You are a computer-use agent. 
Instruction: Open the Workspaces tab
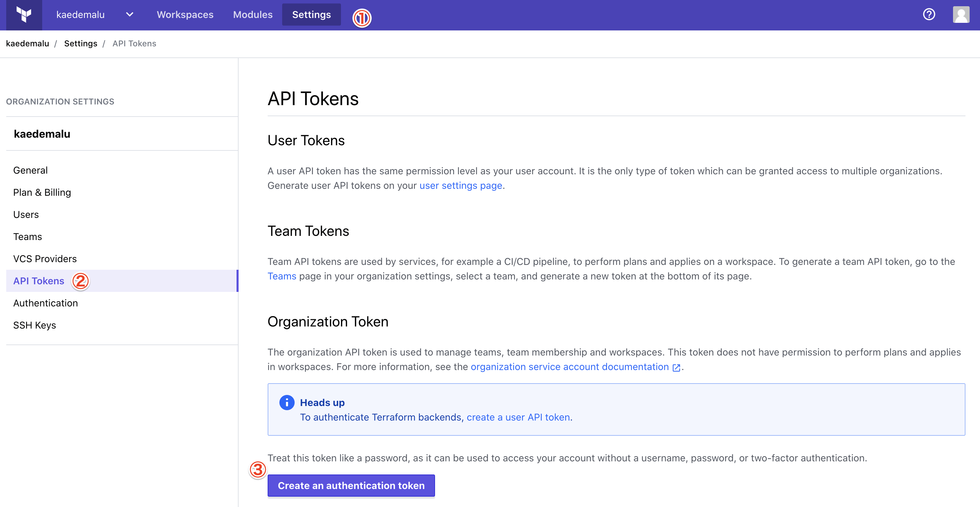(185, 15)
